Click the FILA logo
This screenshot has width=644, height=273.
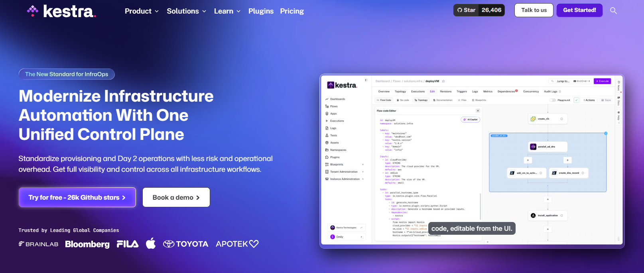click(128, 244)
